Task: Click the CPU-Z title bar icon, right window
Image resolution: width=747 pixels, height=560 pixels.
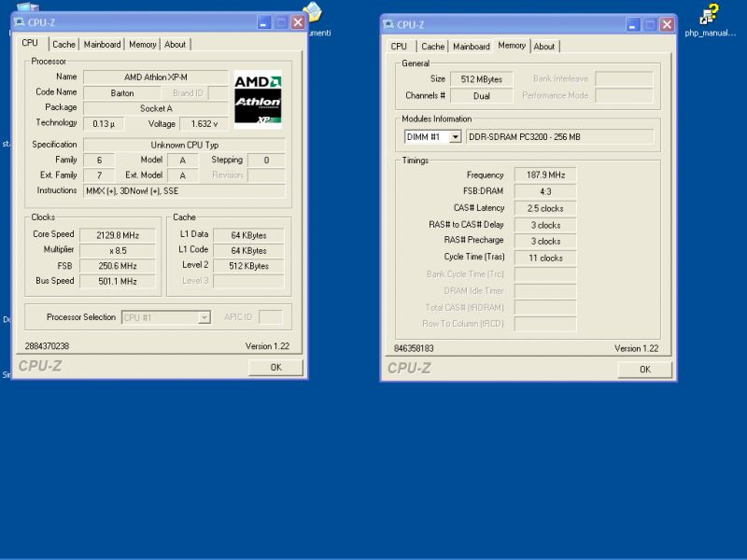Action: click(388, 24)
